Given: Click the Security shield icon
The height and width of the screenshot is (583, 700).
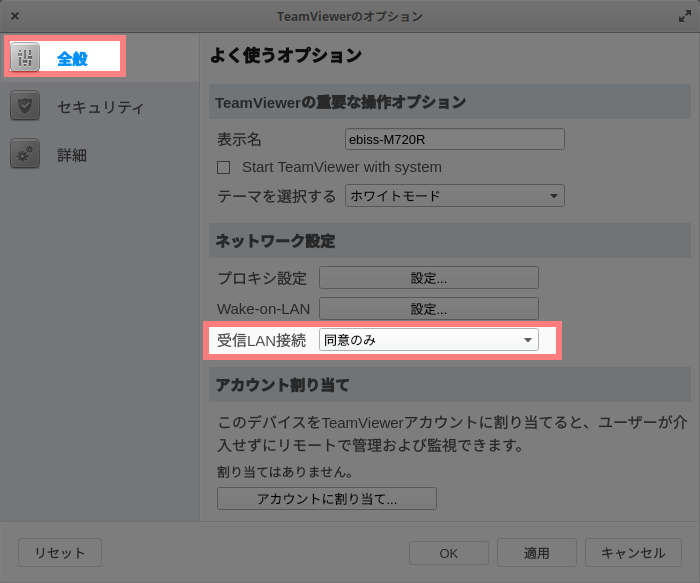Looking at the screenshot, I should click(x=25, y=106).
